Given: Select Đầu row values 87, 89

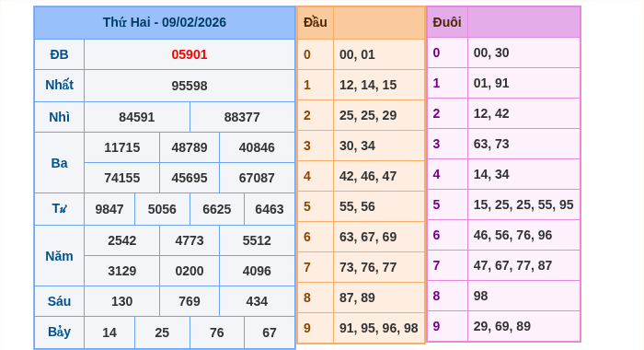Looking at the screenshot, I should [x=357, y=297].
